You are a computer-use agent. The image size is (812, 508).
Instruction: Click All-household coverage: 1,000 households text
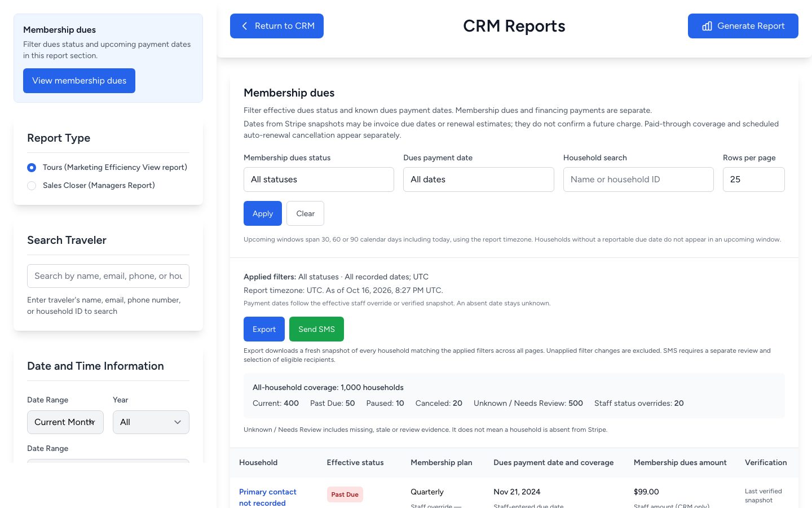328,387
